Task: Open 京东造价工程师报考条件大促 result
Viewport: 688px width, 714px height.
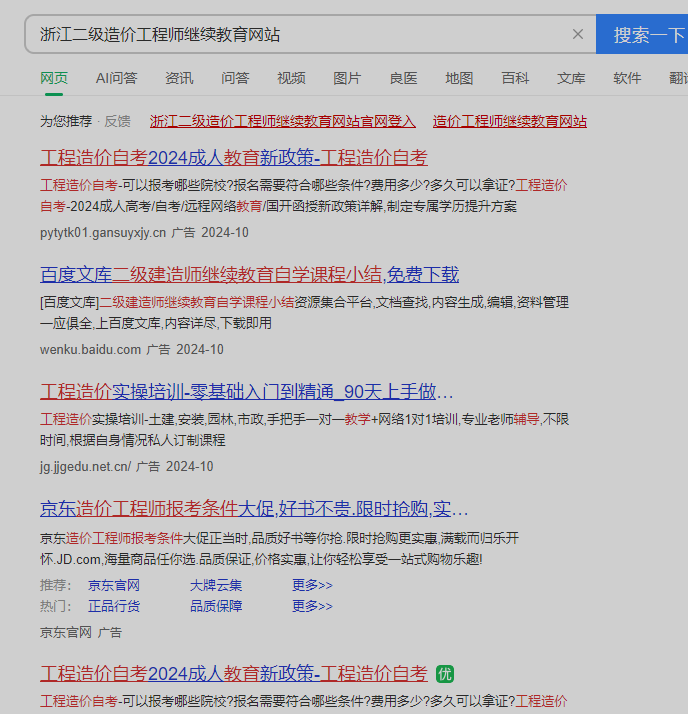Action: 254,509
